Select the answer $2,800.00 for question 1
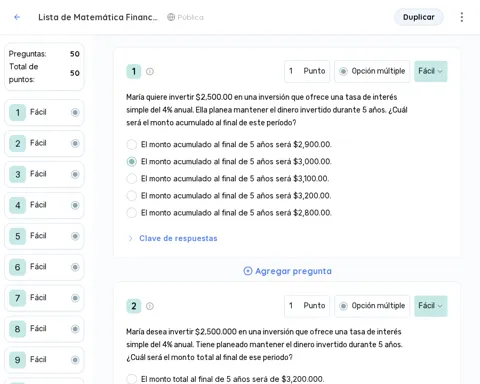Screen dimensions: 480x384 click(132, 213)
